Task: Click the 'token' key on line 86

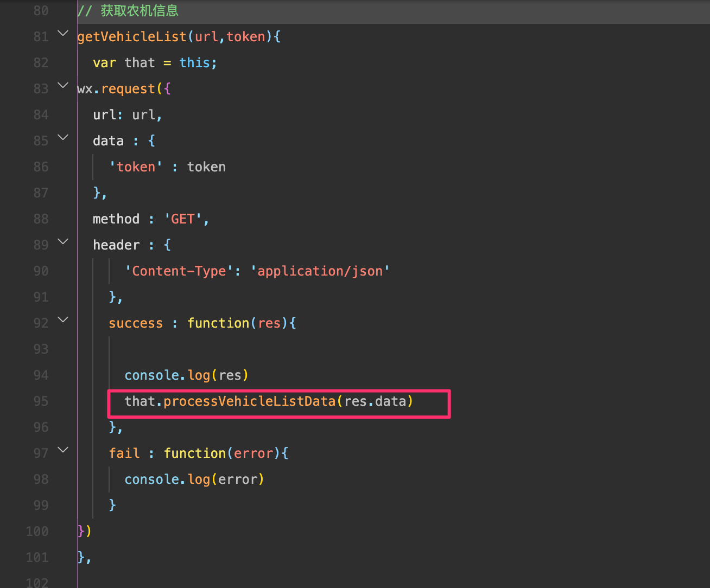Action: [x=136, y=167]
